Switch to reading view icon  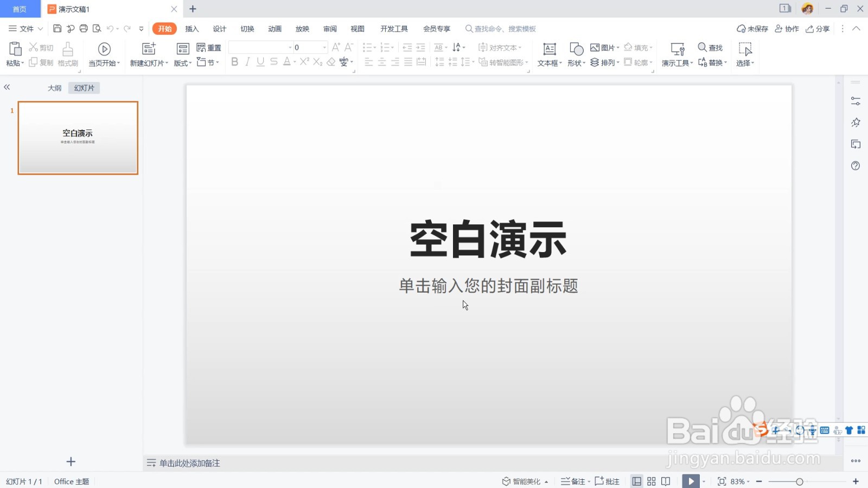(666, 481)
